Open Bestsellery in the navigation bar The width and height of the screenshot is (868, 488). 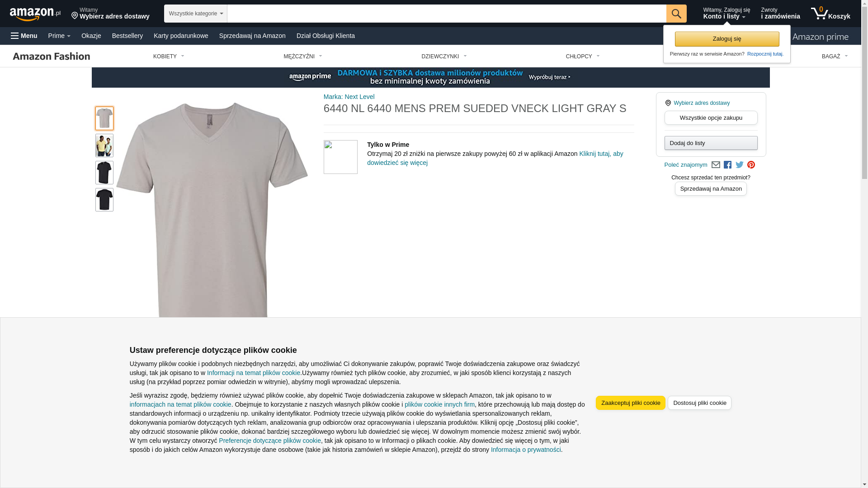[127, 36]
